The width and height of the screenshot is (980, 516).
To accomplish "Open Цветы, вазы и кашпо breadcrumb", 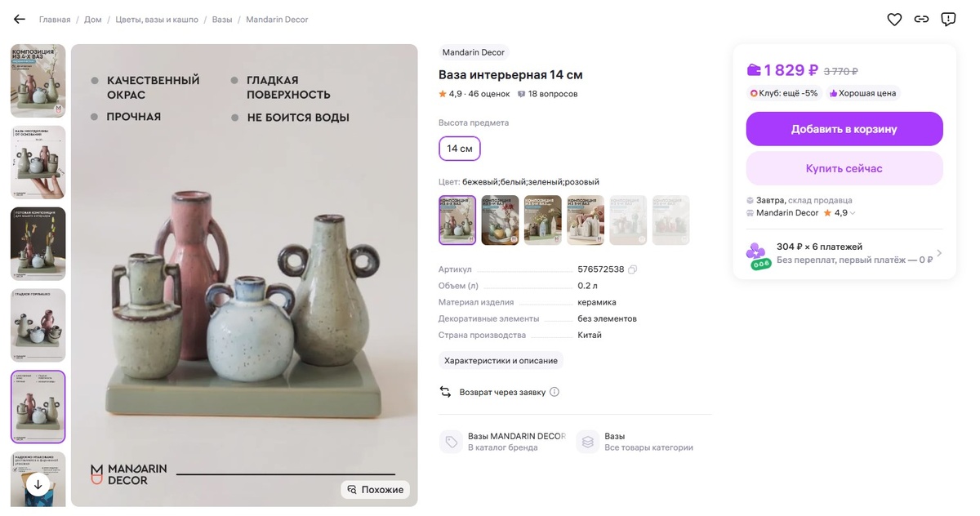I will point(157,20).
